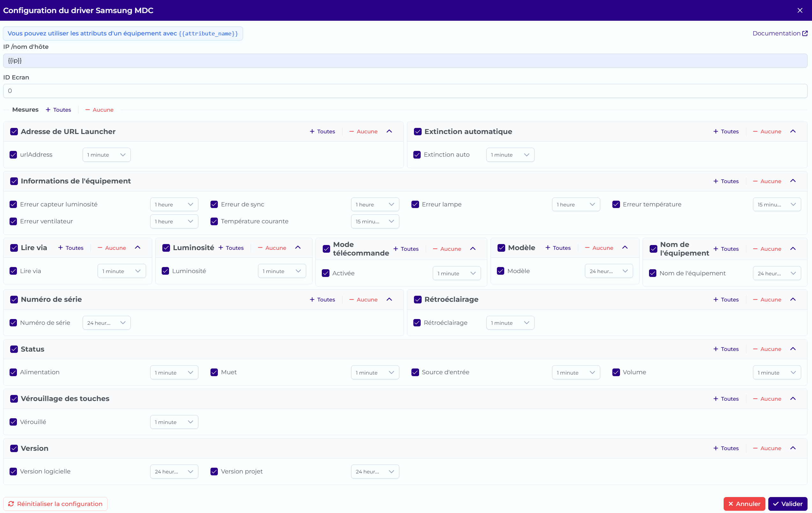812x513 pixels.
Task: Click the plus Toutes icon beside Mesures
Action: [48, 110]
